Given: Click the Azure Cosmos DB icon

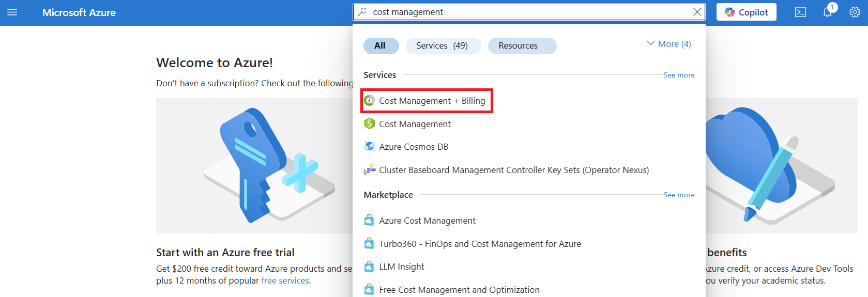Looking at the screenshot, I should tap(369, 147).
